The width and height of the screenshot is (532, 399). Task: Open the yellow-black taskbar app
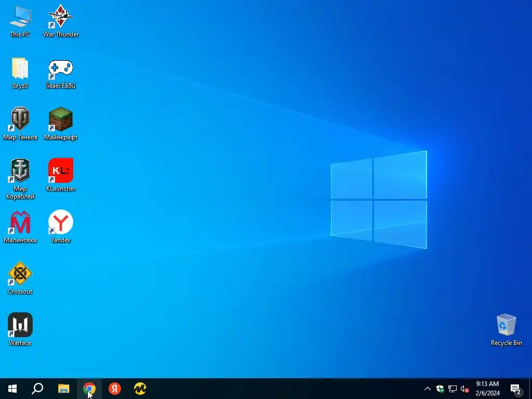pyautogui.click(x=140, y=389)
